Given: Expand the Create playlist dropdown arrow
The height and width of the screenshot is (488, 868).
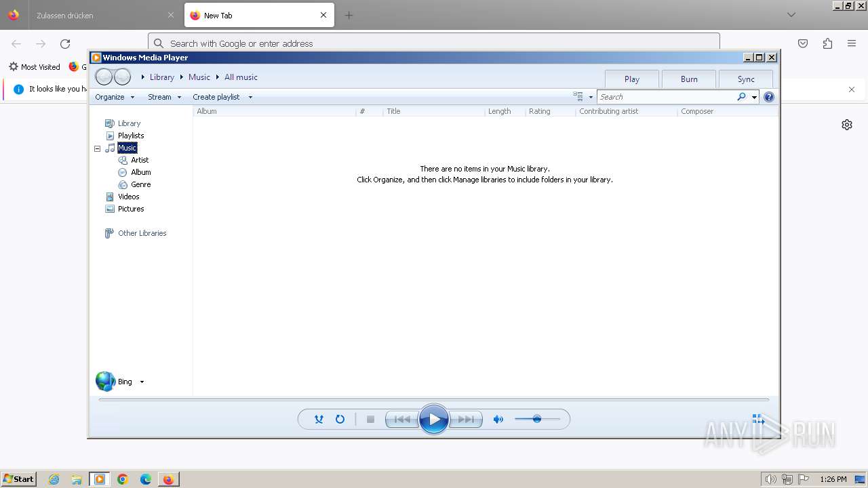Looking at the screenshot, I should coord(250,97).
